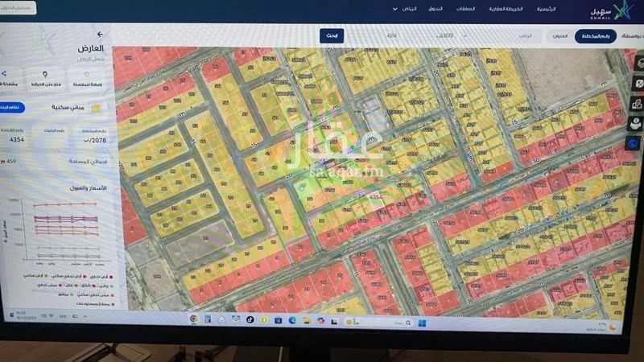Open the Riyadh city dropdown in navbar
644x362 pixels.
[x=409, y=9]
